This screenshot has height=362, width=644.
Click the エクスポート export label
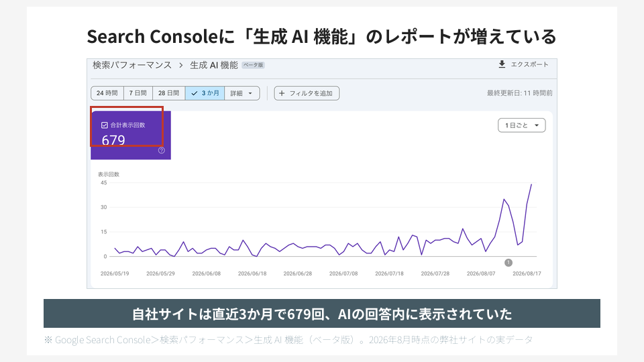(x=529, y=64)
